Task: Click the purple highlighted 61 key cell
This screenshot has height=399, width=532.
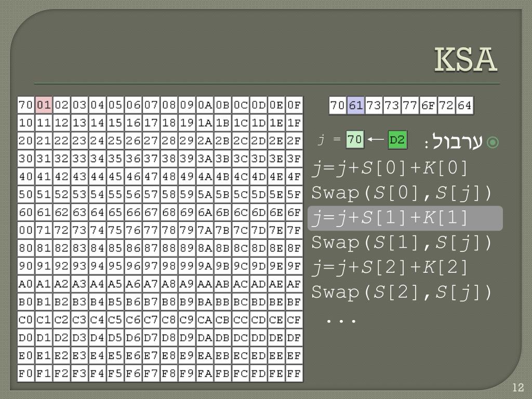Action: [x=356, y=105]
